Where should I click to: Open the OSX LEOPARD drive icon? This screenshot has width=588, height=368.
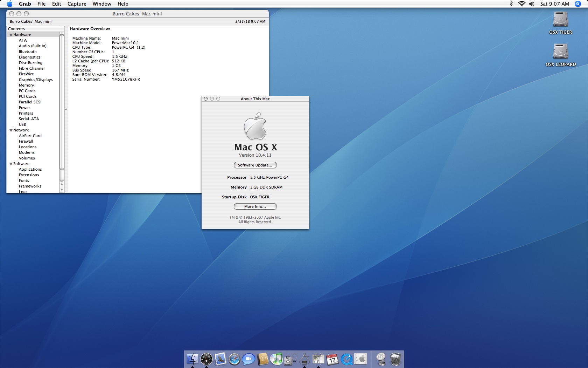(x=560, y=55)
